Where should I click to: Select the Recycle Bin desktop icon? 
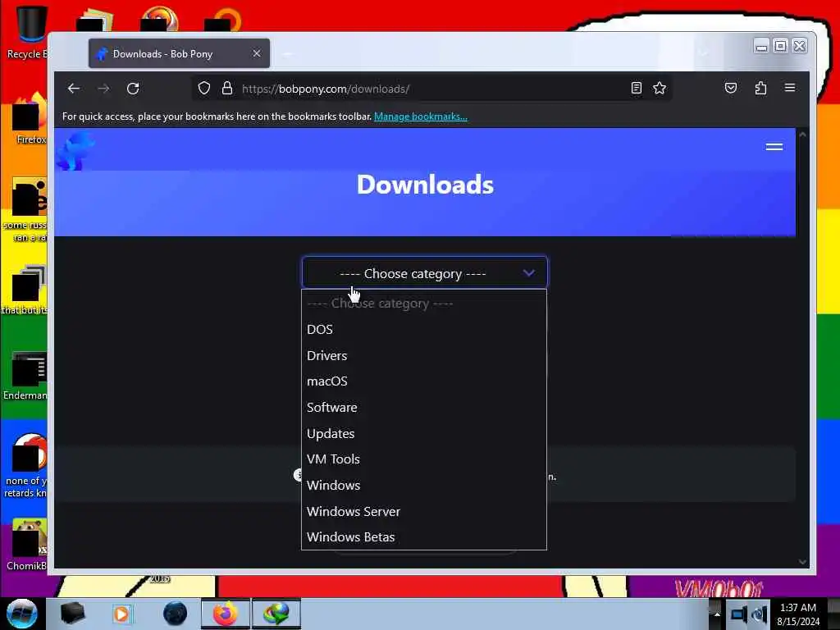click(x=27, y=32)
